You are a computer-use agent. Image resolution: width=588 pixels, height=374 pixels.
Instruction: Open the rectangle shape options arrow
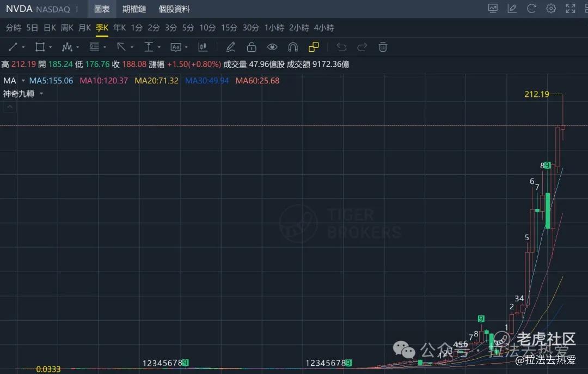point(50,47)
